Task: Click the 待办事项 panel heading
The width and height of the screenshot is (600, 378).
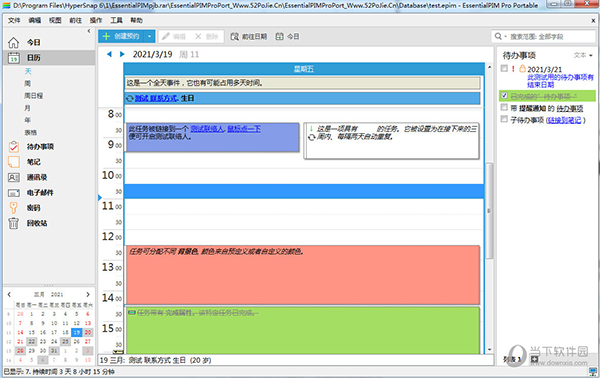Action: point(519,55)
